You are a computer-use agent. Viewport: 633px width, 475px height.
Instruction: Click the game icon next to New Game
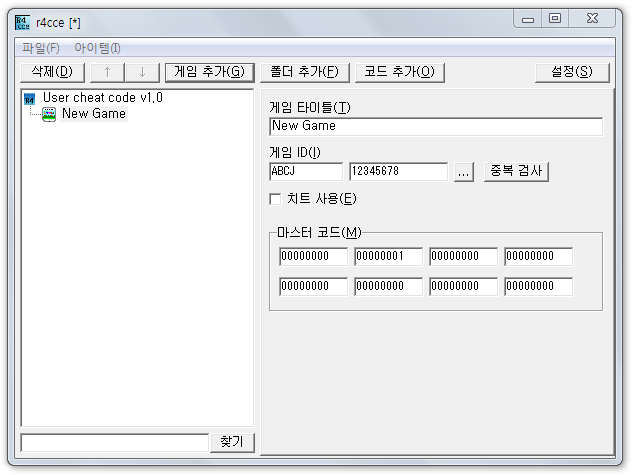pyautogui.click(x=49, y=114)
